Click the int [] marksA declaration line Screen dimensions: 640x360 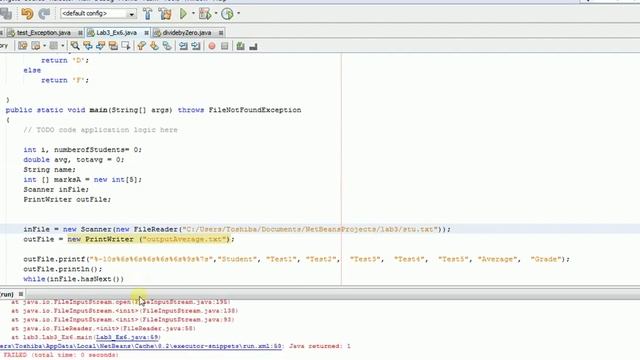coord(82,180)
